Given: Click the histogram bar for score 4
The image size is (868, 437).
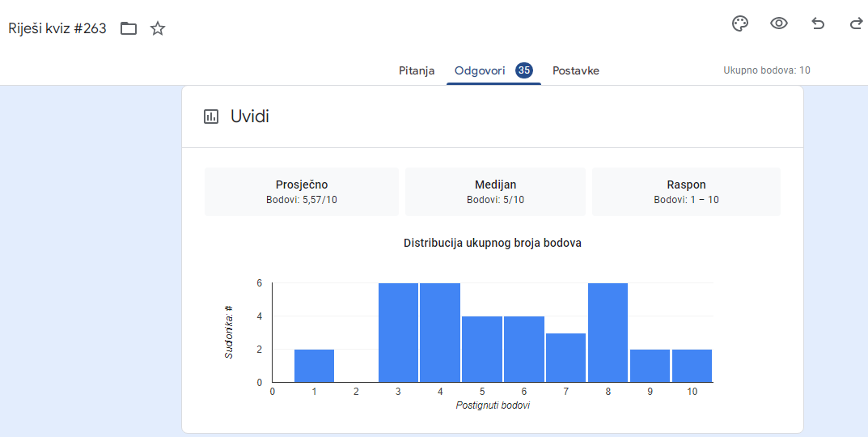Looking at the screenshot, I should pos(440,333).
